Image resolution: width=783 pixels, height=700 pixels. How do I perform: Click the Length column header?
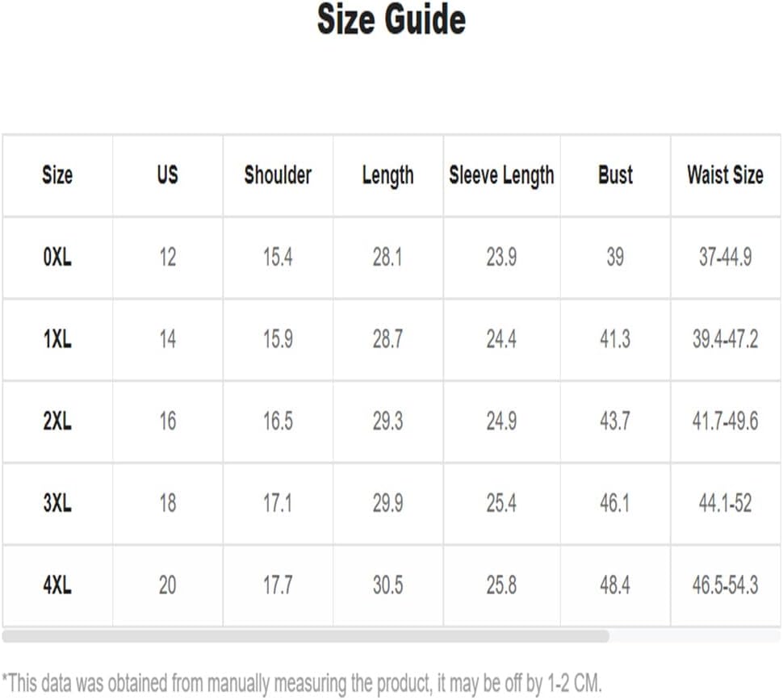coord(388,176)
